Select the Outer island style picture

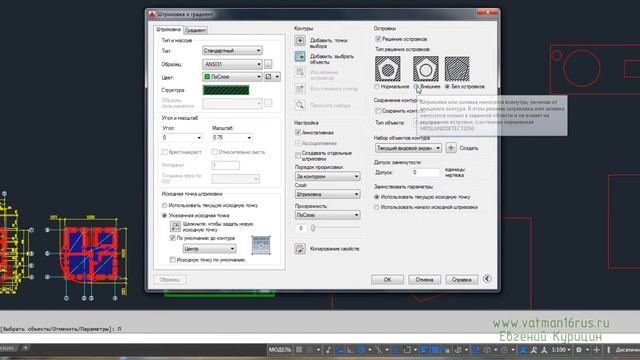coord(426,69)
